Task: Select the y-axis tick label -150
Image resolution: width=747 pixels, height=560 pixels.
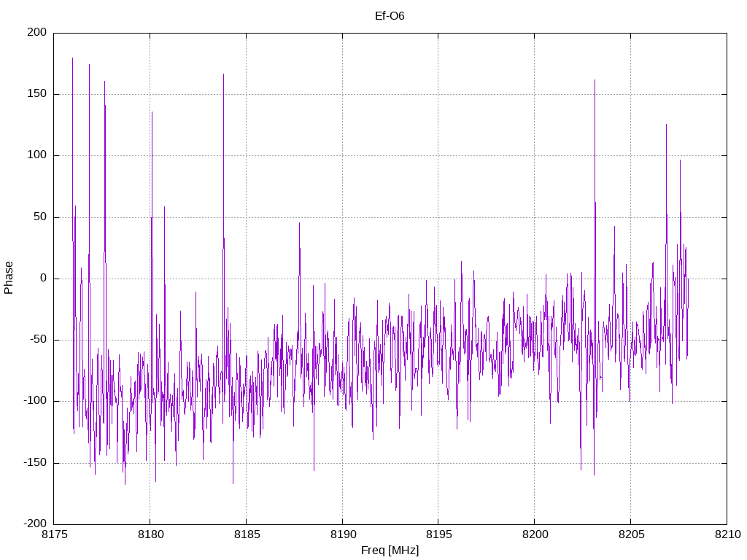Action: click(35, 462)
